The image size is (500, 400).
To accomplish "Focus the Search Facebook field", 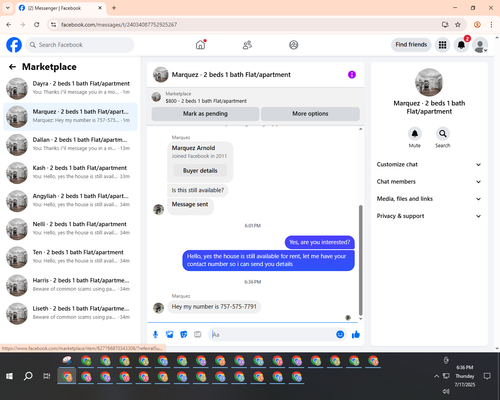I will point(80,45).
